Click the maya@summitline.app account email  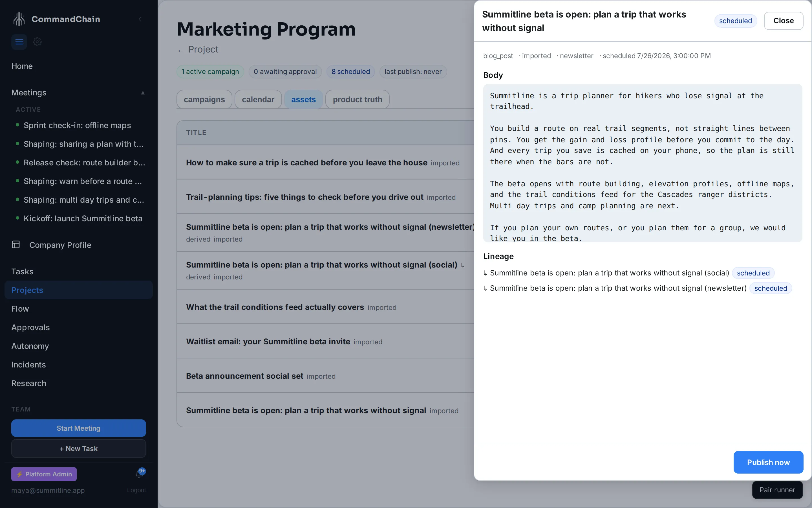tap(48, 490)
